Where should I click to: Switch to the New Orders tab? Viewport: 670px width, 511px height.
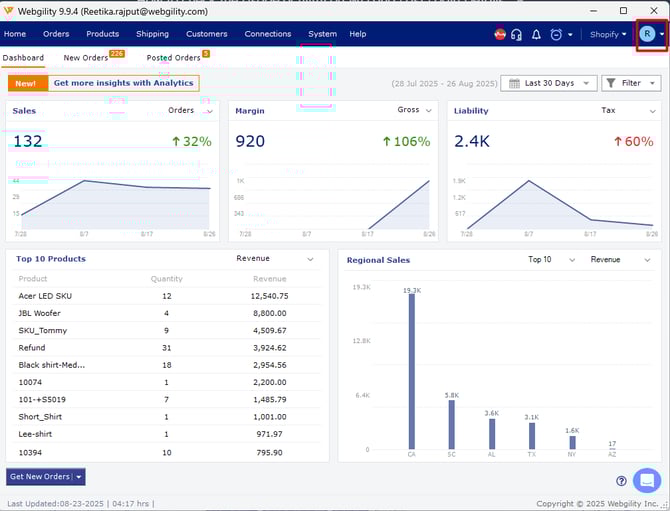86,58
